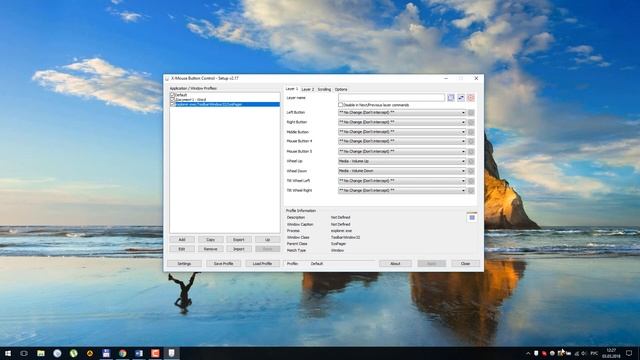640x360 pixels.
Task: Open File Explorer from the taskbar
Action: tap(41, 353)
